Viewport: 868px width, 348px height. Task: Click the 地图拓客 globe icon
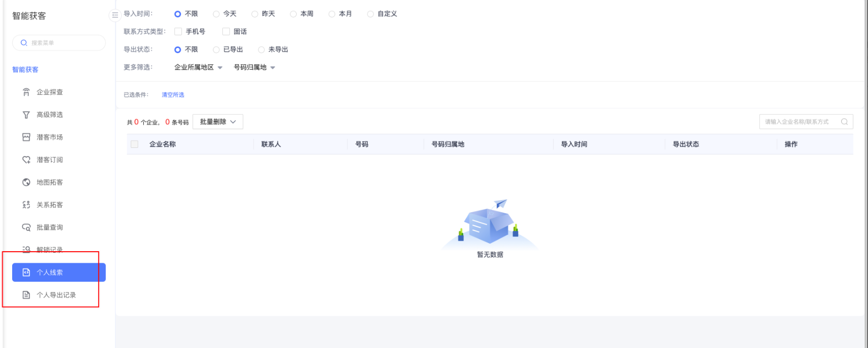click(26, 183)
